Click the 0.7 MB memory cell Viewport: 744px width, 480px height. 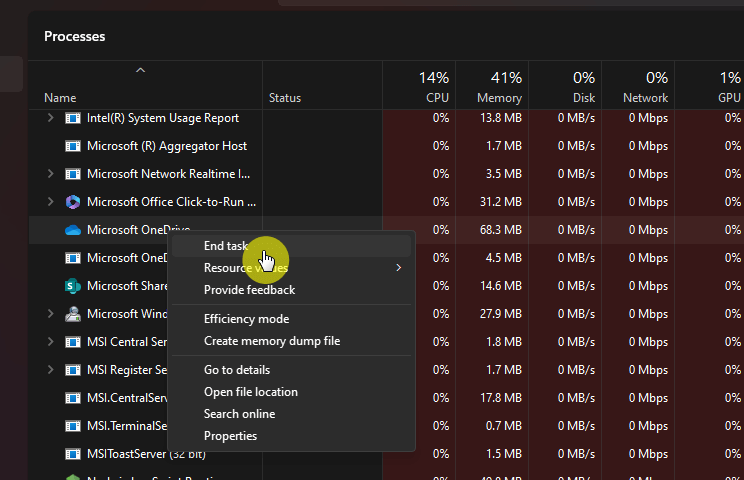(503, 426)
